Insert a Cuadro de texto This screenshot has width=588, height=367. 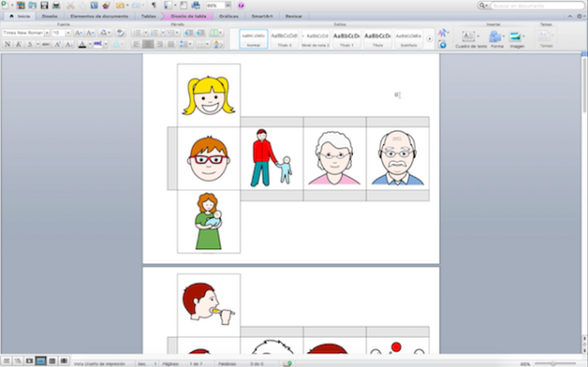(x=470, y=40)
